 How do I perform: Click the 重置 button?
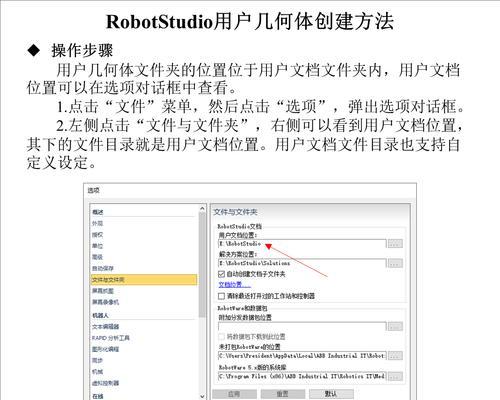[x=283, y=394]
